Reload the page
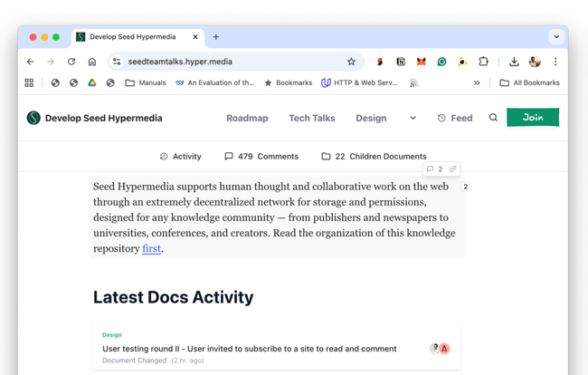588x375 pixels. pos(71,62)
